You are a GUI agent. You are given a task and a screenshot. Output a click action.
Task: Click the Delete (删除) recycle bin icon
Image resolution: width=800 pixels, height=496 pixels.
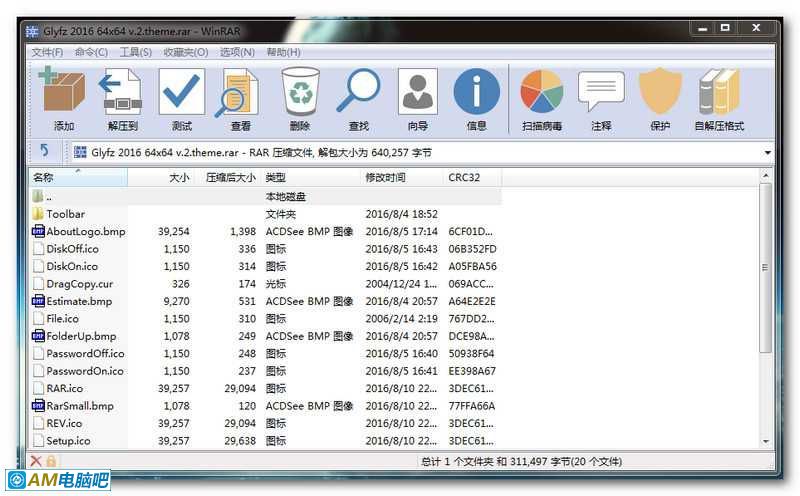[300, 91]
